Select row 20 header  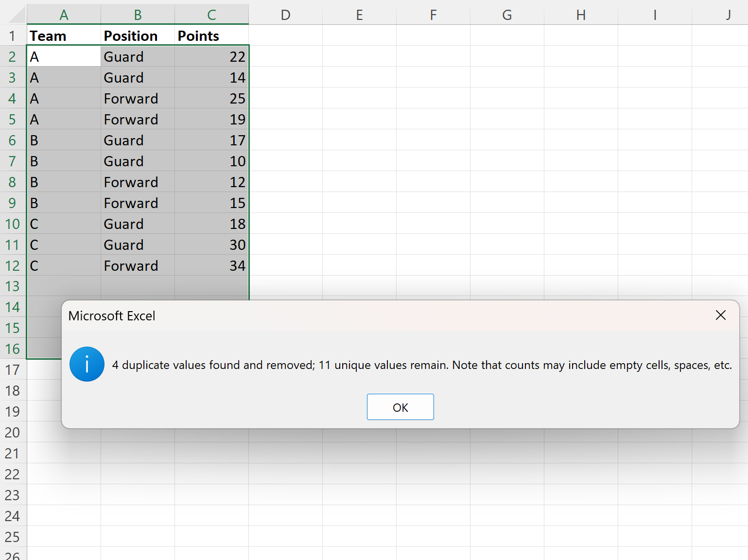pyautogui.click(x=13, y=433)
